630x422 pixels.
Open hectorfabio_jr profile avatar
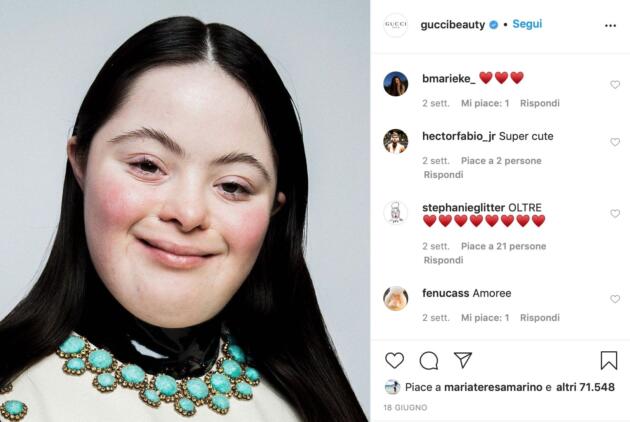(x=396, y=141)
